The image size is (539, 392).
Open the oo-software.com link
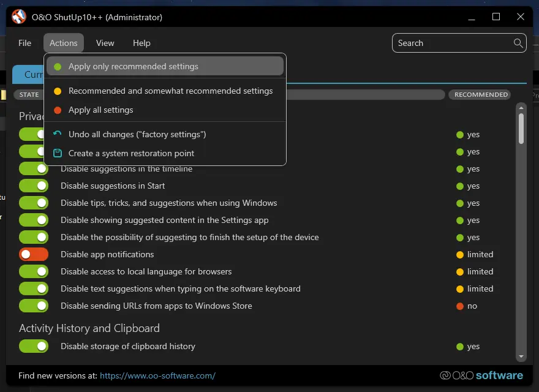tap(158, 375)
